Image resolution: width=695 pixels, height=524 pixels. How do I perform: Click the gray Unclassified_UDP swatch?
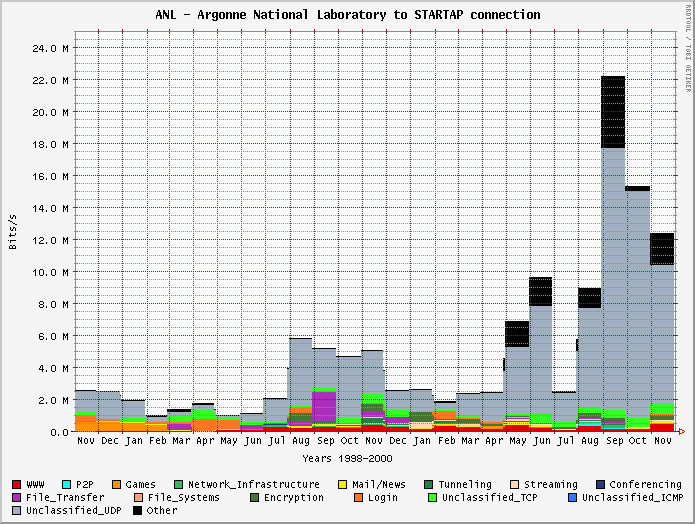[x=16, y=511]
